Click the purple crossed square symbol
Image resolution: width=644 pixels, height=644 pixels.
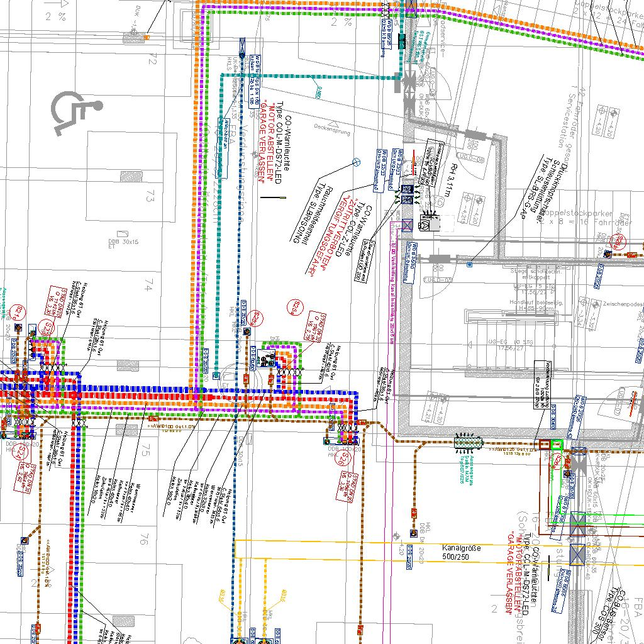coord(408,224)
